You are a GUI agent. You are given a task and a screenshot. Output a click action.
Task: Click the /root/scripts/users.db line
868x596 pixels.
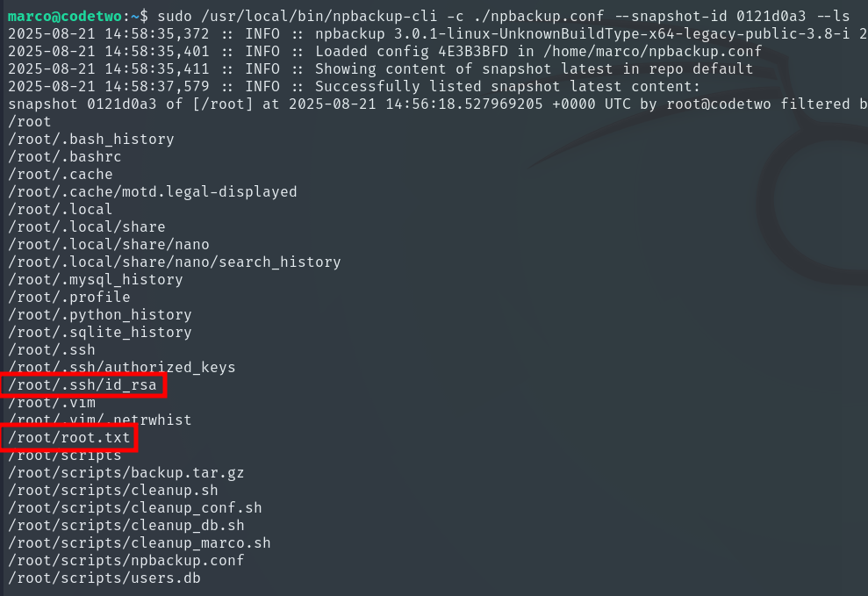[x=105, y=578]
